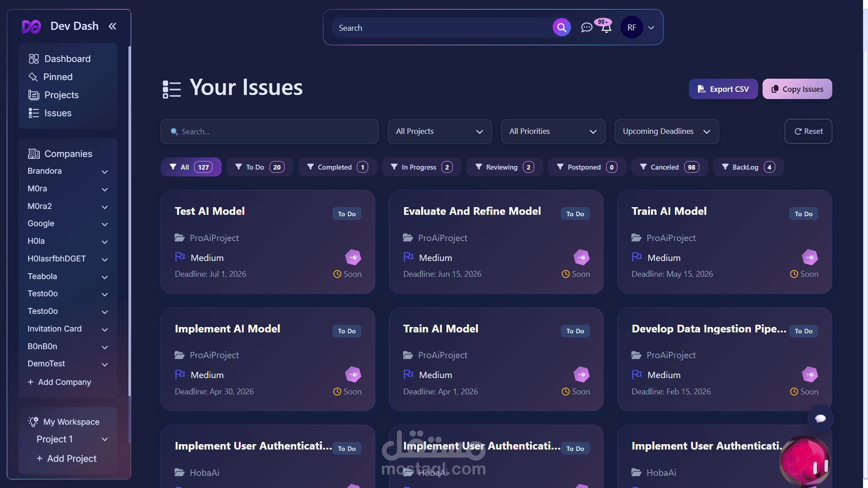868x488 pixels.
Task: Open Projects from the sidebar
Action: (54, 95)
